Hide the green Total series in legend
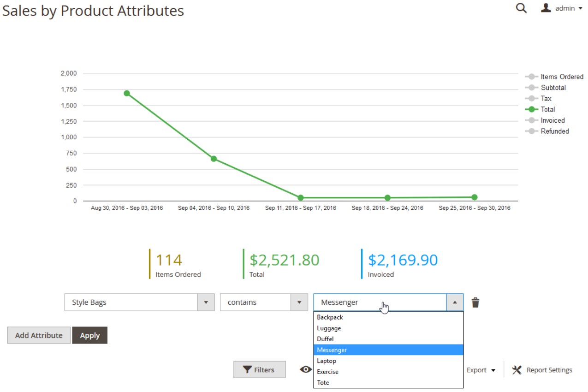Viewport: 588px width, 392px height. pyautogui.click(x=547, y=109)
